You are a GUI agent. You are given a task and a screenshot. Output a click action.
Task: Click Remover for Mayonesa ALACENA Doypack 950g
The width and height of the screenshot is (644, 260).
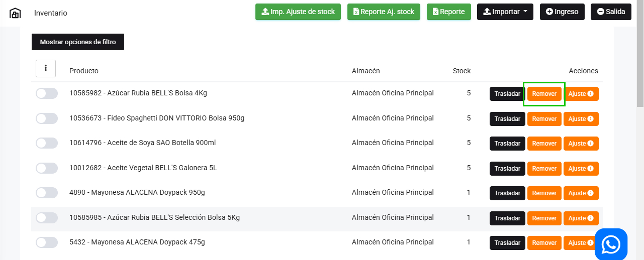(544, 193)
